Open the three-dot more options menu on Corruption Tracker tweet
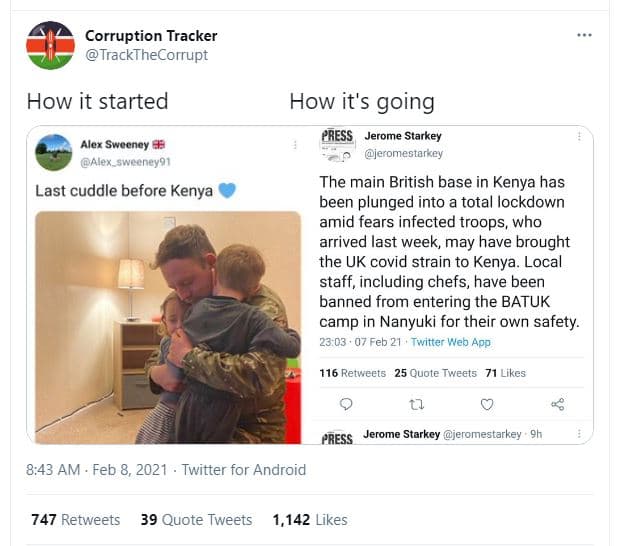The height and width of the screenshot is (546, 619). coord(585,35)
